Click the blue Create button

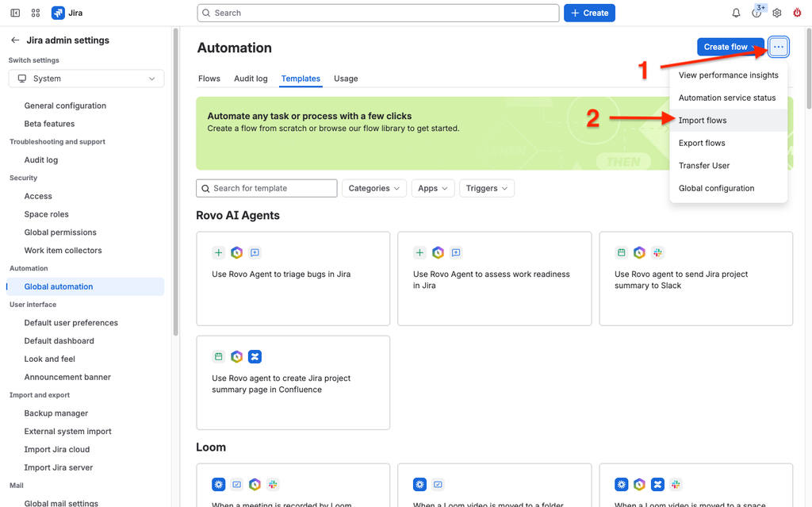point(589,13)
